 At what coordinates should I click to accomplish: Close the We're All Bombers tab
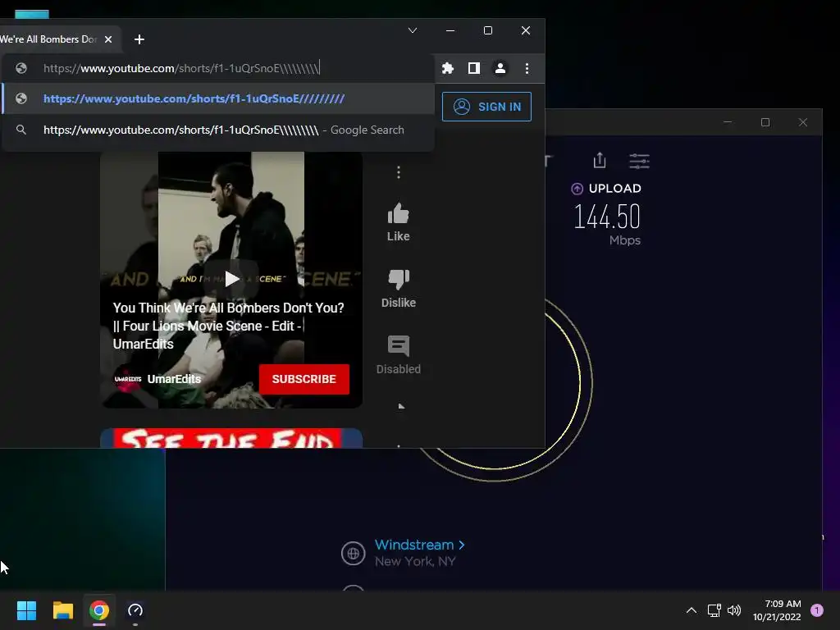108,39
